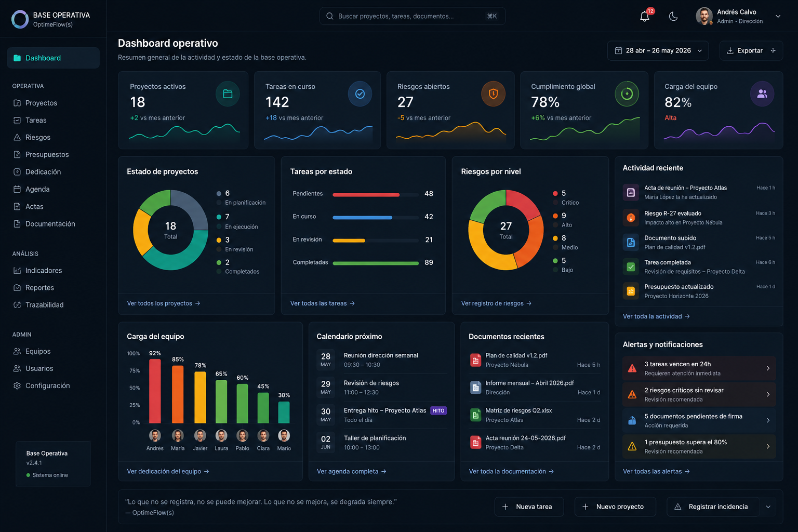The image size is (798, 532).
Task: Open the date range 28 abr – 26 may dropdown
Action: coord(658,50)
